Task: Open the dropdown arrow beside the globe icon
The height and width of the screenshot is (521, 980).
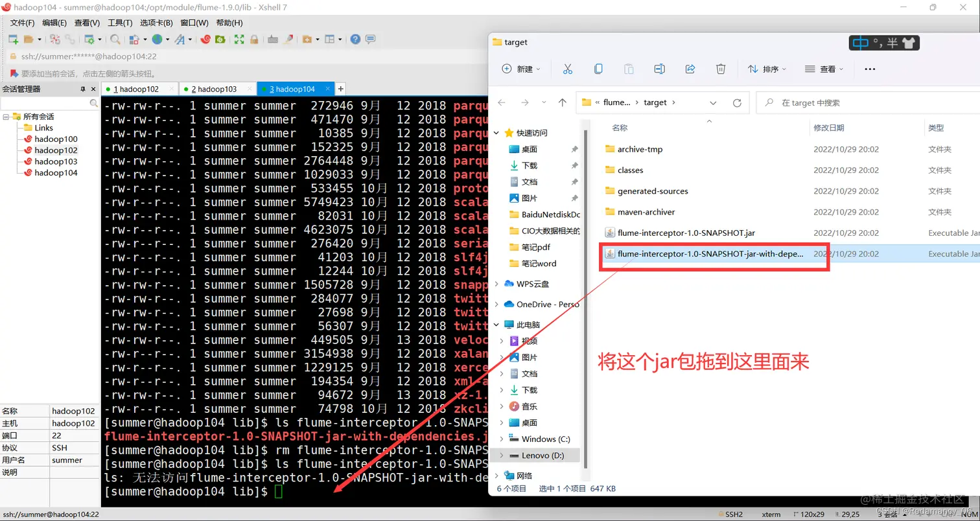Action: [167, 40]
